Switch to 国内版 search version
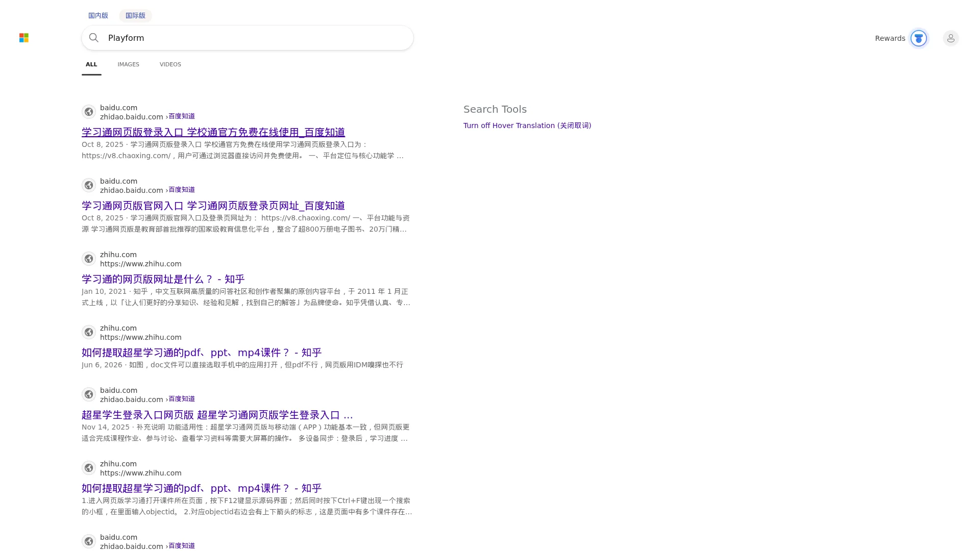The image size is (980, 551). coord(98,15)
